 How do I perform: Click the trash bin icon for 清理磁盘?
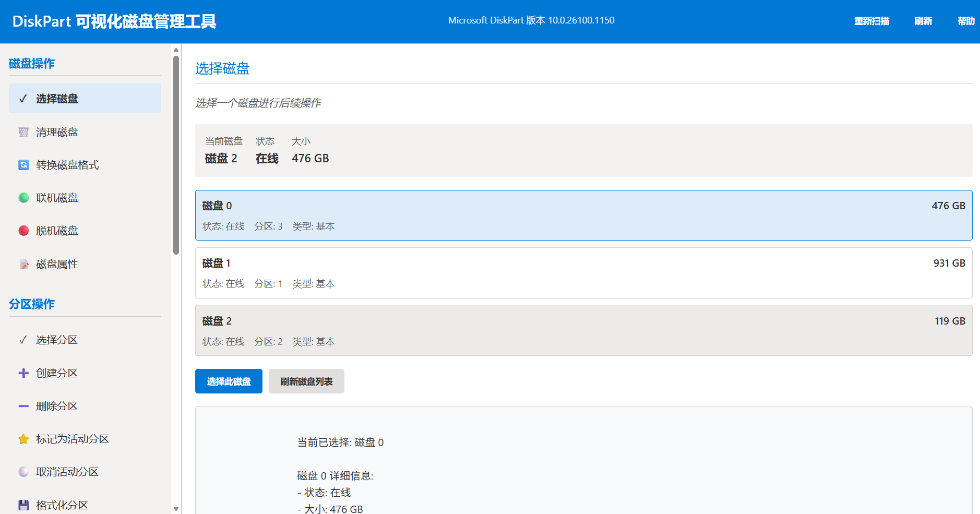click(23, 132)
